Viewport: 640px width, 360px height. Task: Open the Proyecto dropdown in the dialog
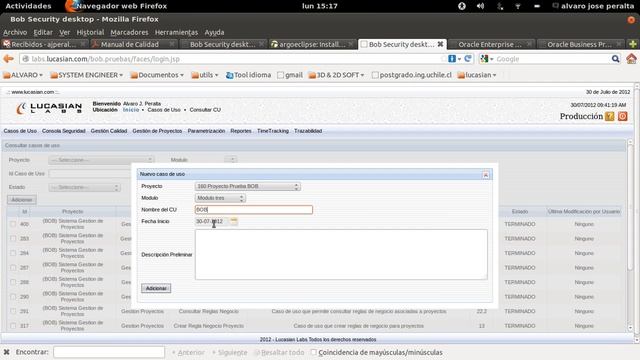(247, 187)
